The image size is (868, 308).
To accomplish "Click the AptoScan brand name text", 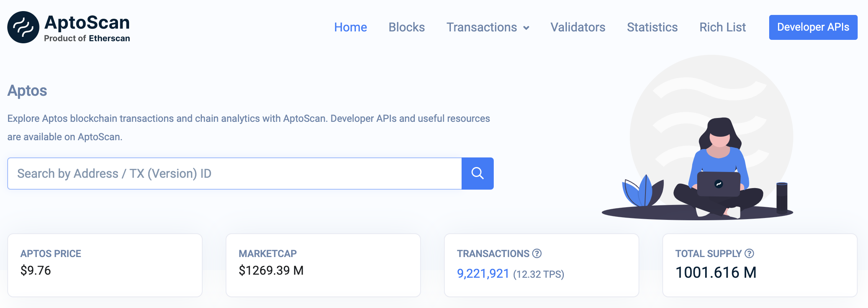I will pyautogui.click(x=87, y=23).
